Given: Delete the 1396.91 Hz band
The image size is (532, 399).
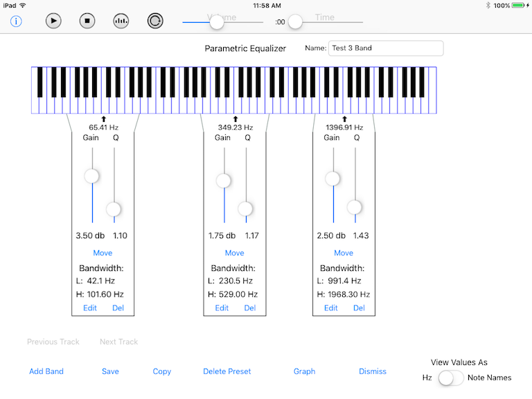Looking at the screenshot, I should 359,308.
